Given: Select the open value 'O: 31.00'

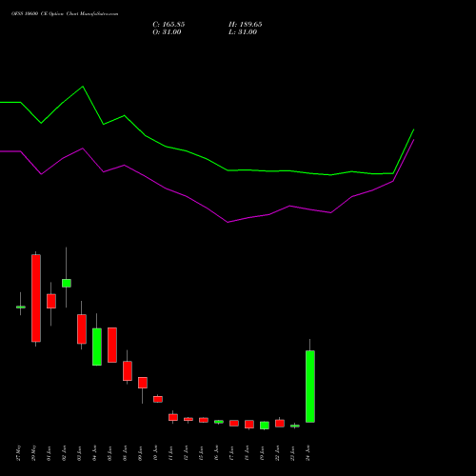Looking at the screenshot, I should click(167, 32).
